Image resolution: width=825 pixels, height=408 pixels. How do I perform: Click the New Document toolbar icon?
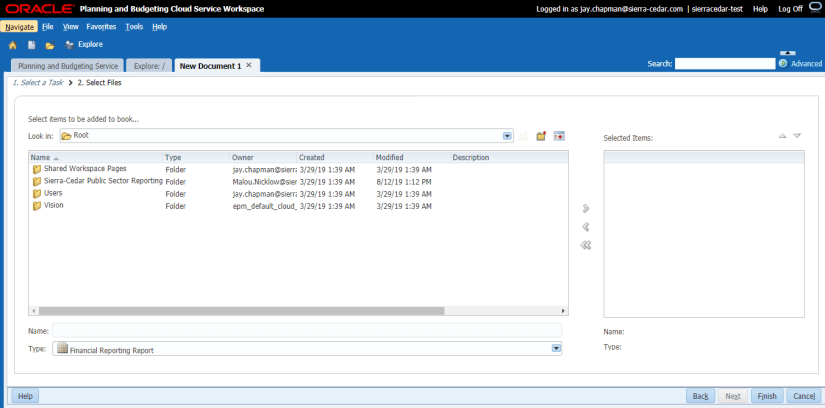(x=31, y=45)
